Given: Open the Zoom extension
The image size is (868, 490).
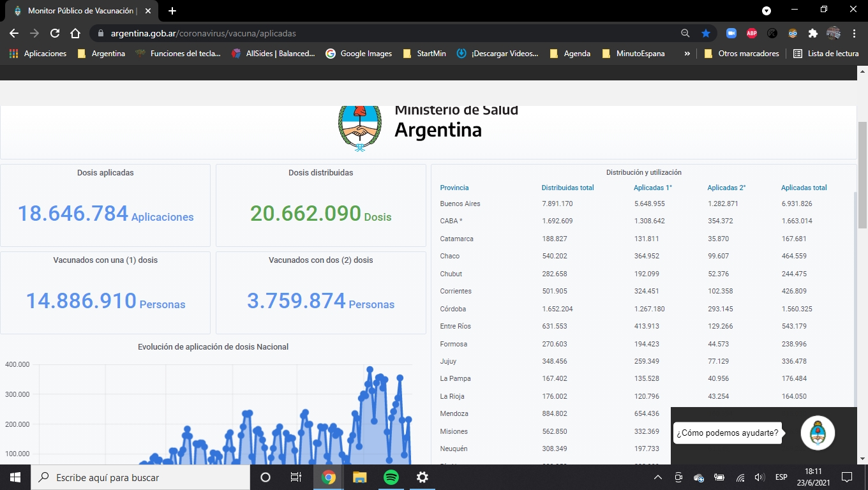Looking at the screenshot, I should coord(731,33).
